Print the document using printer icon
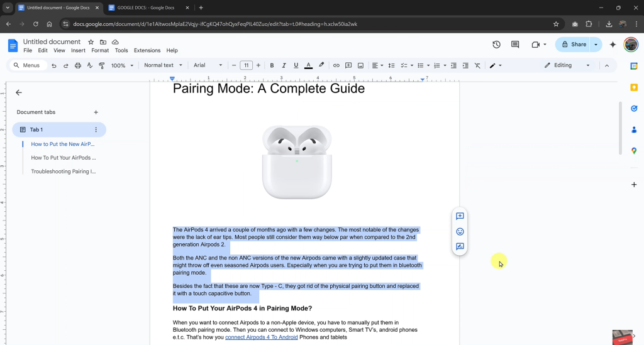Screen dimensions: 644x345 pyautogui.click(x=77, y=65)
